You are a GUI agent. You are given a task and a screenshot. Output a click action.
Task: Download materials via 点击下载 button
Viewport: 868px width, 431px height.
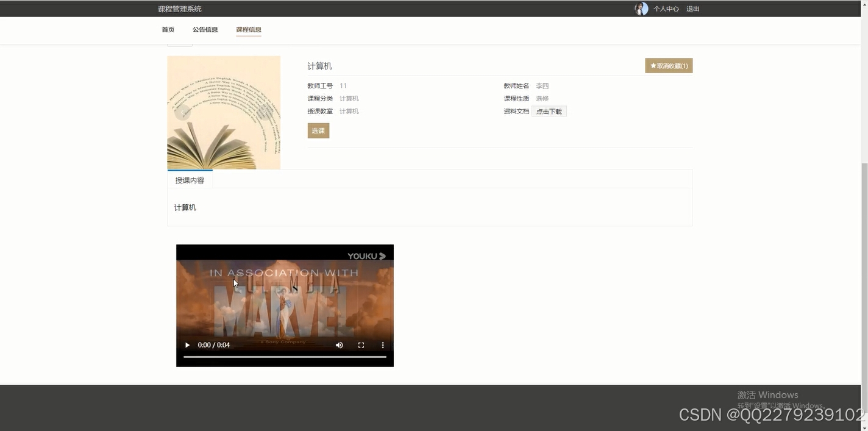click(x=549, y=111)
